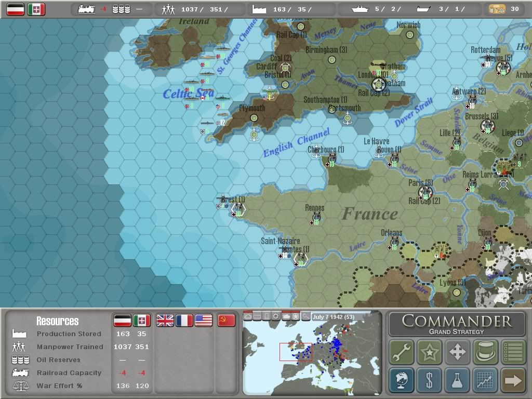Click the German flag in top bar
532x399 pixels.
(15, 9)
